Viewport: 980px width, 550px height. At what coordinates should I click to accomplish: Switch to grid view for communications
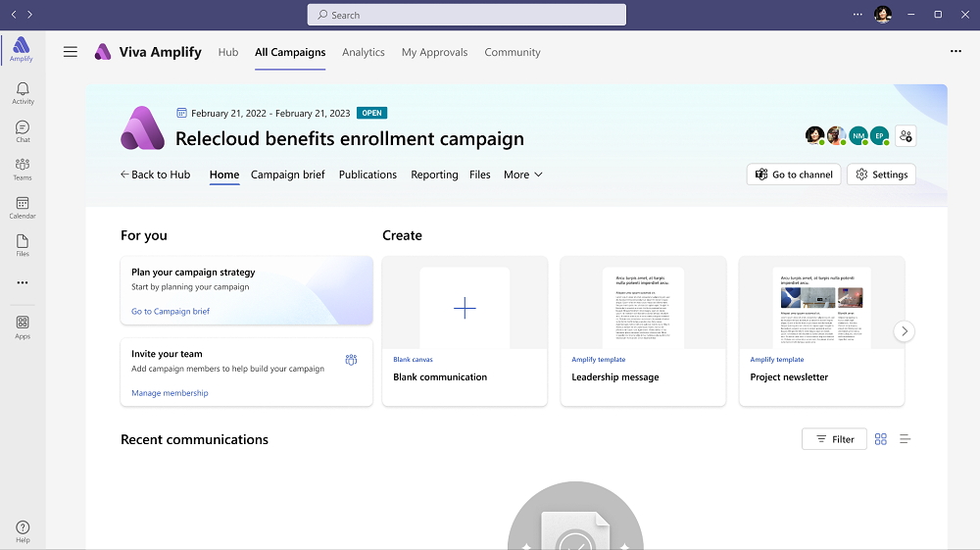[x=880, y=439]
